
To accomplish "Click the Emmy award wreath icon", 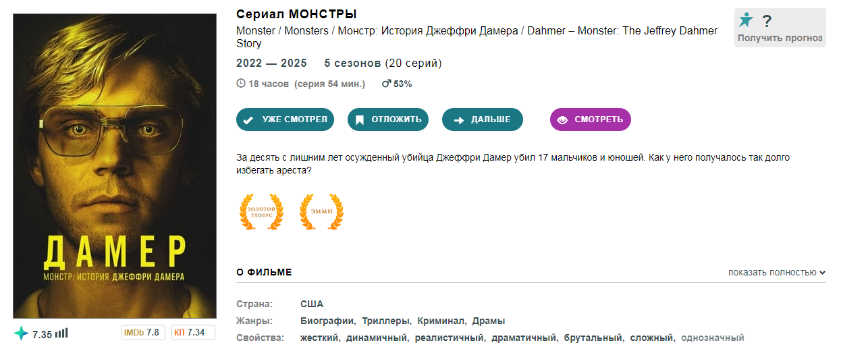I will tap(321, 211).
